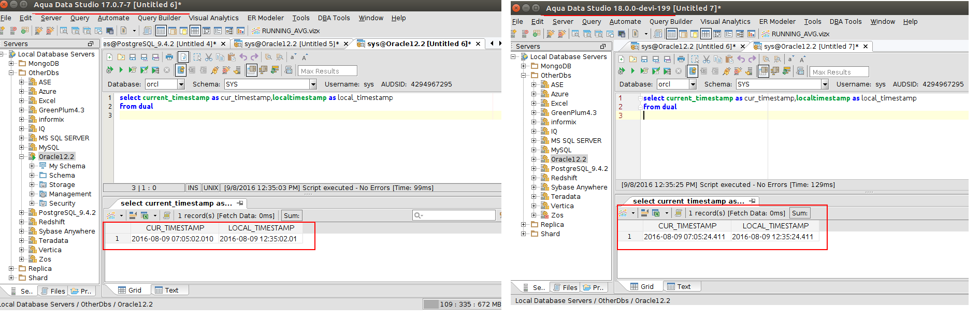980x319 pixels.
Task: Click the Max Results field in the 18.0 window
Action: [839, 72]
